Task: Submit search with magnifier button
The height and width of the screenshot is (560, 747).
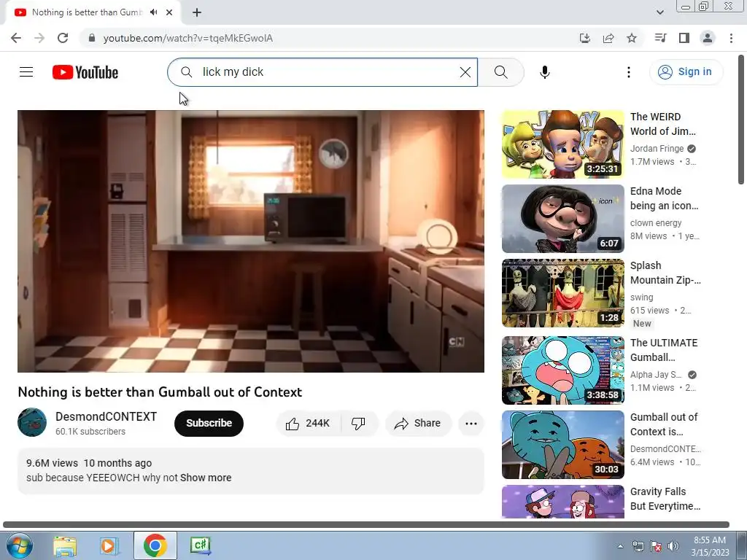Action: coord(500,72)
